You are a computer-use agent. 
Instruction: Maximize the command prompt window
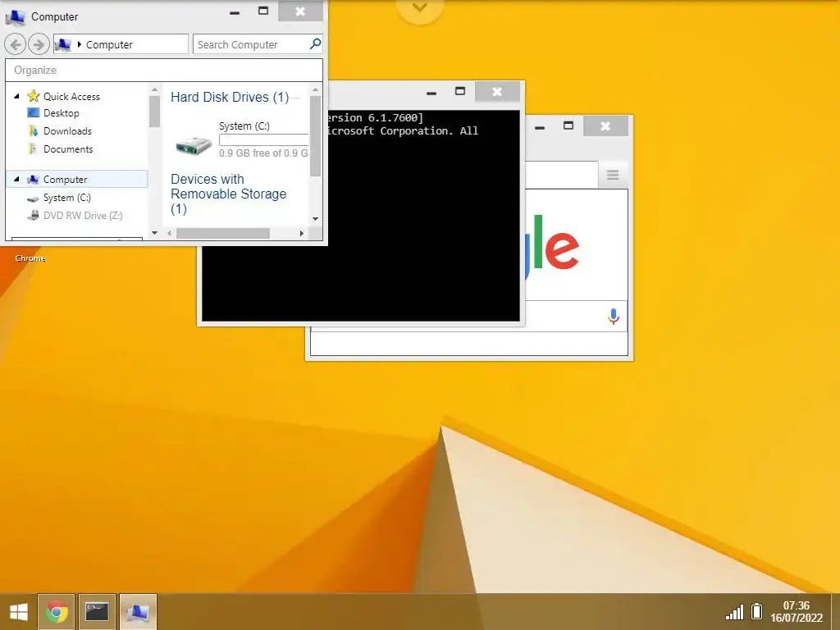459,92
